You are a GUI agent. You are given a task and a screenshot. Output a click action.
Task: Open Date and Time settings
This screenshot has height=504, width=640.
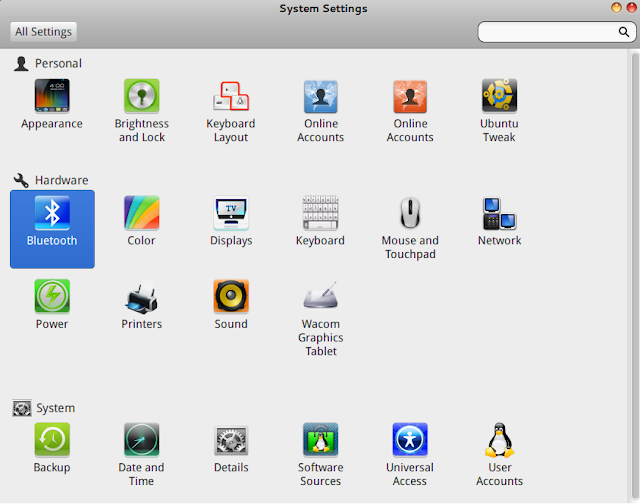click(x=141, y=455)
